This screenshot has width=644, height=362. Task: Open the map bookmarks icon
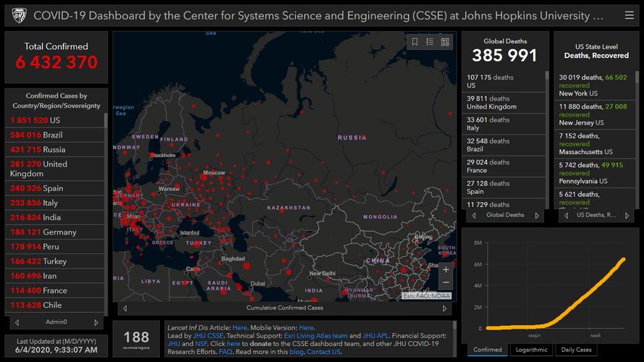[415, 42]
